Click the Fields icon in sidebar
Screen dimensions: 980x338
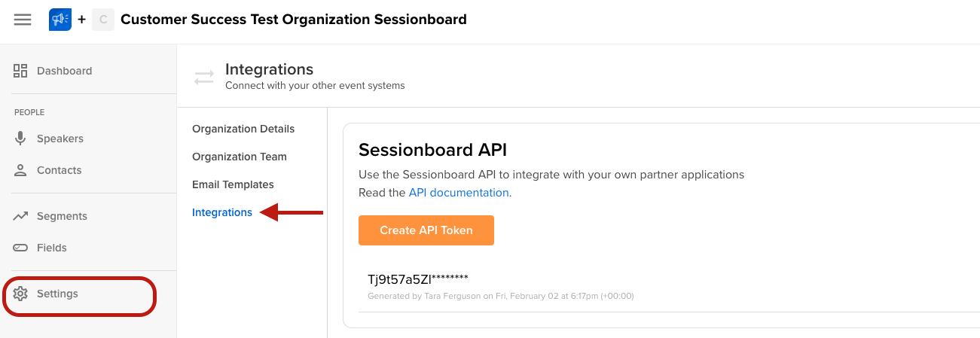tap(21, 248)
